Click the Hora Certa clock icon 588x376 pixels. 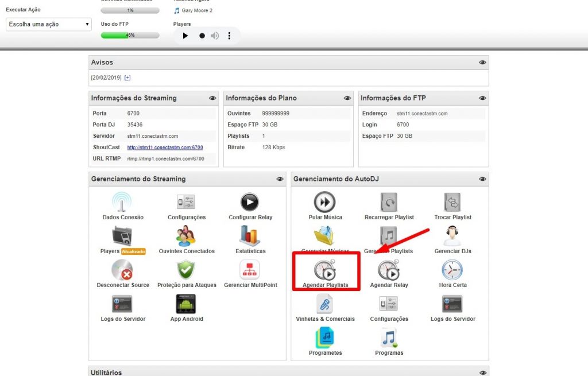click(452, 270)
